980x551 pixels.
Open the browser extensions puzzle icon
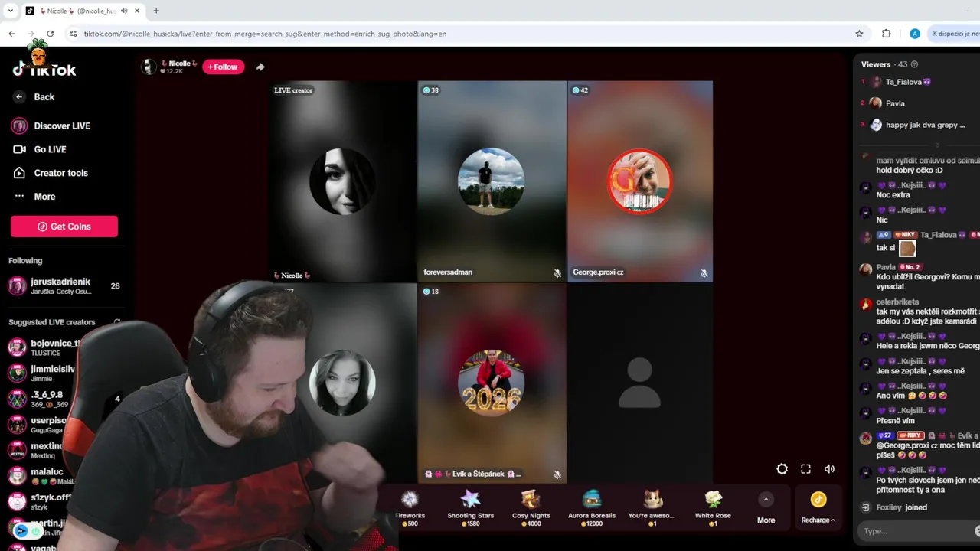click(887, 34)
